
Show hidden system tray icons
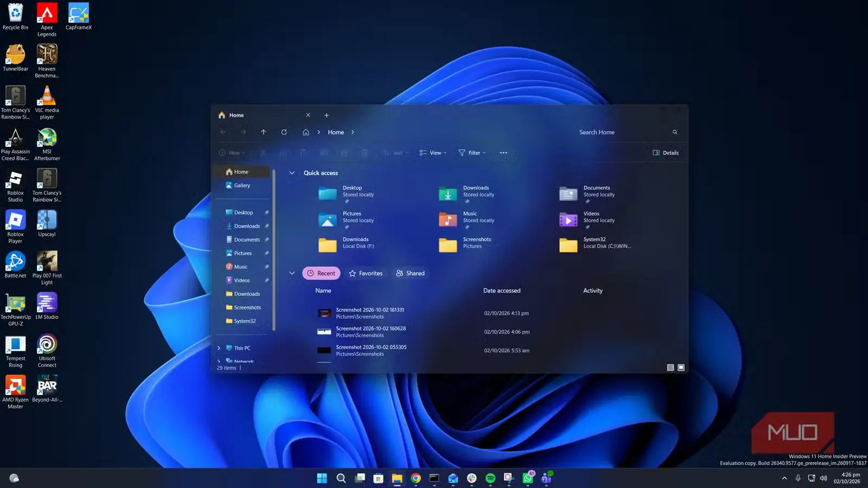click(784, 478)
